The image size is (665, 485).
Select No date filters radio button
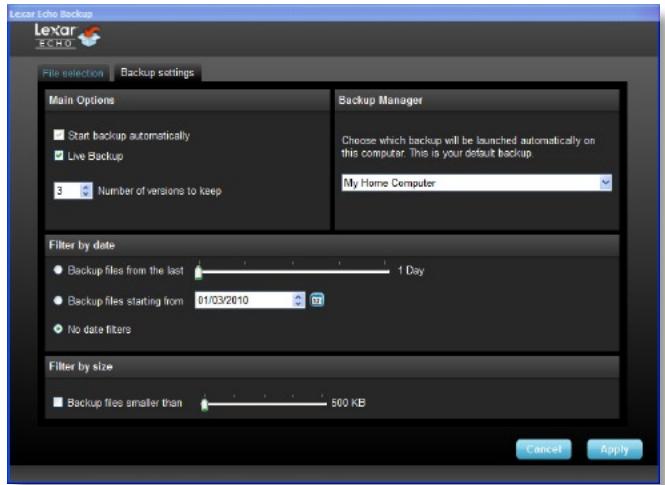tap(58, 329)
